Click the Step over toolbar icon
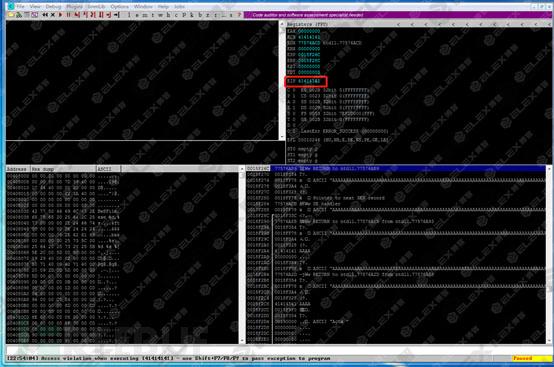This screenshot has height=367, width=554. pyautogui.click(x=85, y=15)
